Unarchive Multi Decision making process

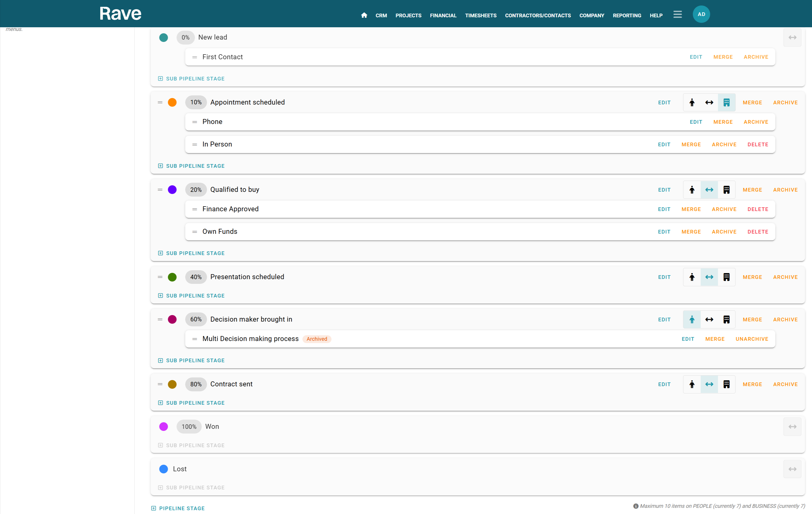(752, 339)
